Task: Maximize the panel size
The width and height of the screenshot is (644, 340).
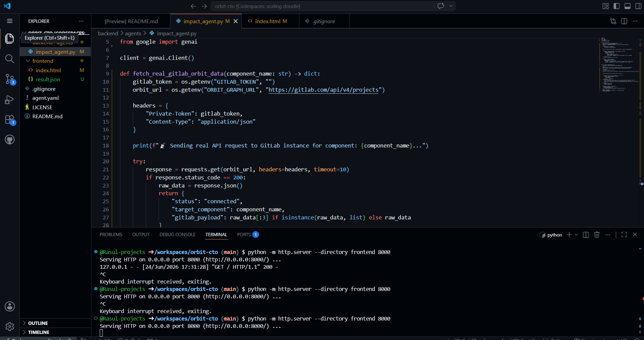Action: click(624, 235)
